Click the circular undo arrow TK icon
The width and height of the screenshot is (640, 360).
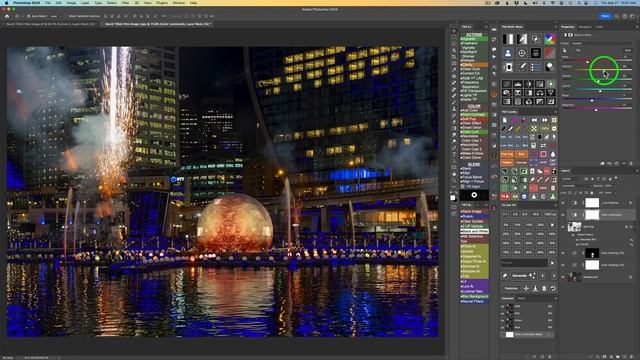[x=553, y=289]
